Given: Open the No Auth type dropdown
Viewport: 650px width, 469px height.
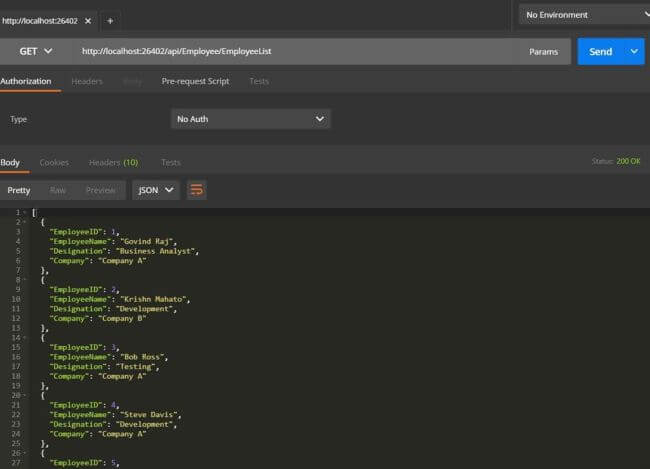Looking at the screenshot, I should [250, 119].
